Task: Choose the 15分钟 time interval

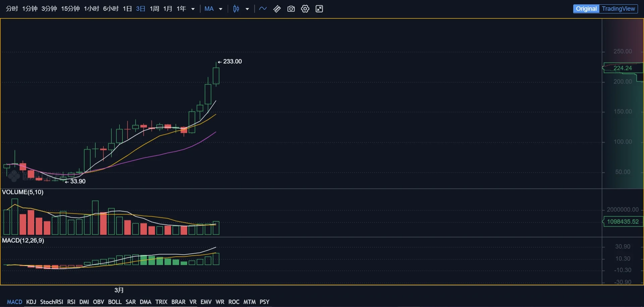Action: pyautogui.click(x=70, y=9)
